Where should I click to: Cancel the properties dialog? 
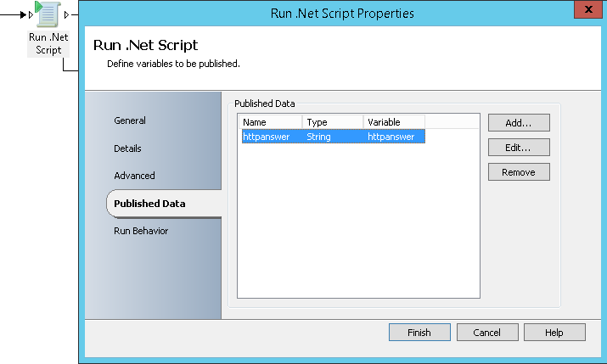pos(487,333)
